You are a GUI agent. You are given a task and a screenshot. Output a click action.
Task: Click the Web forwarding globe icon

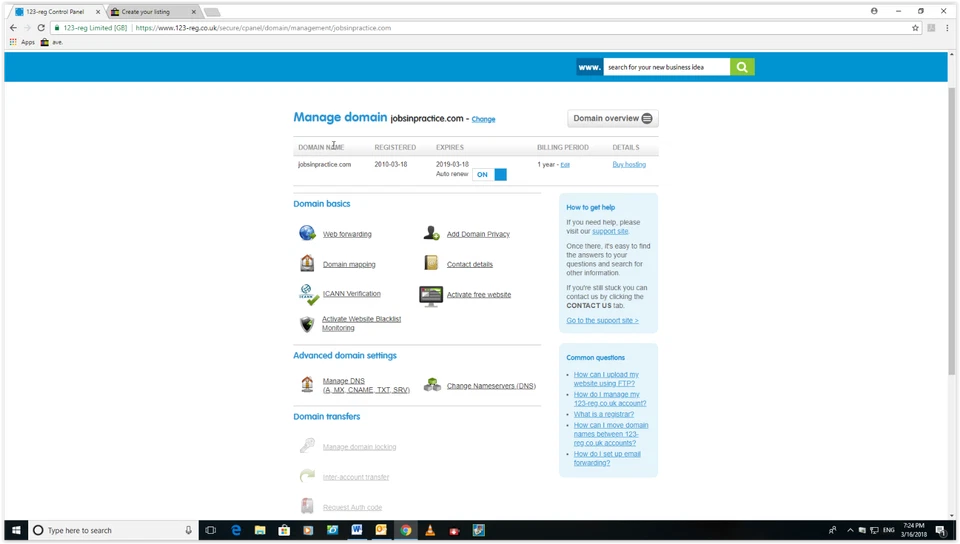pyautogui.click(x=307, y=233)
